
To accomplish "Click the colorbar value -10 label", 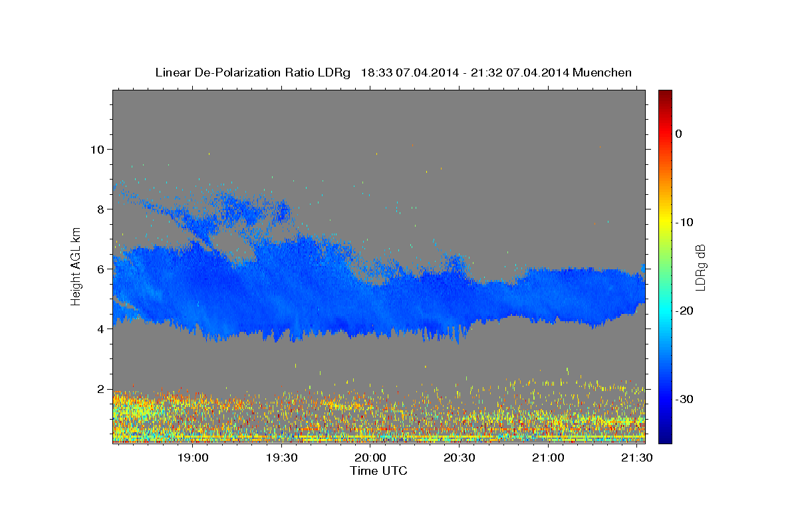I will tap(685, 222).
